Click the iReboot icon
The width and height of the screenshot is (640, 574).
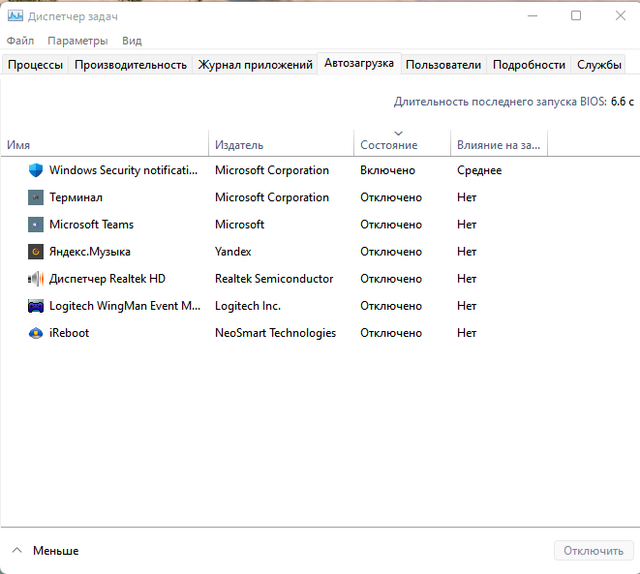pyautogui.click(x=36, y=333)
